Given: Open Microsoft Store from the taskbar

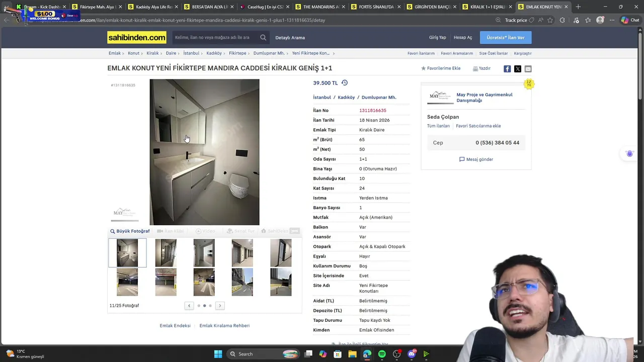Looking at the screenshot, I should (x=338, y=354).
